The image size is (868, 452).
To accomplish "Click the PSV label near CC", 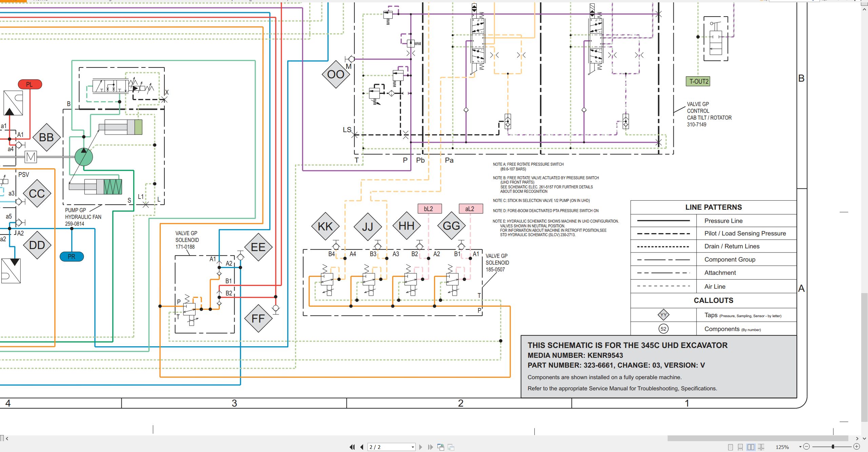I will click(24, 174).
